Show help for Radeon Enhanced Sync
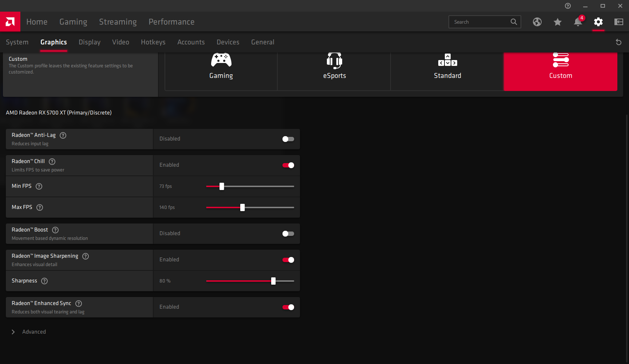 pyautogui.click(x=79, y=304)
